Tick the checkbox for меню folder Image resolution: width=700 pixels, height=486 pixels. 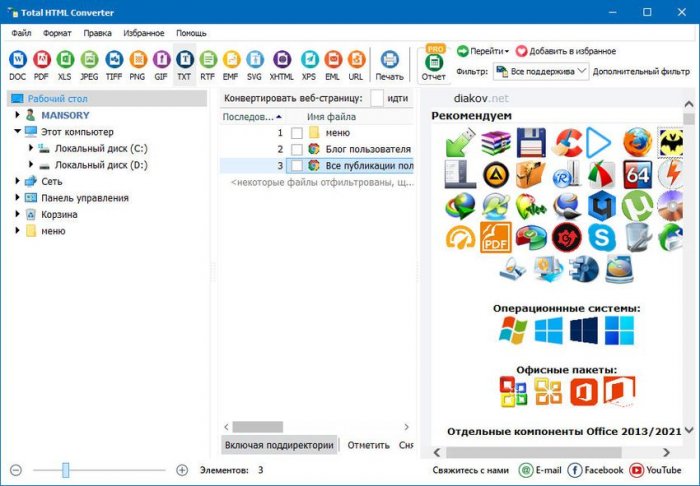(296, 133)
